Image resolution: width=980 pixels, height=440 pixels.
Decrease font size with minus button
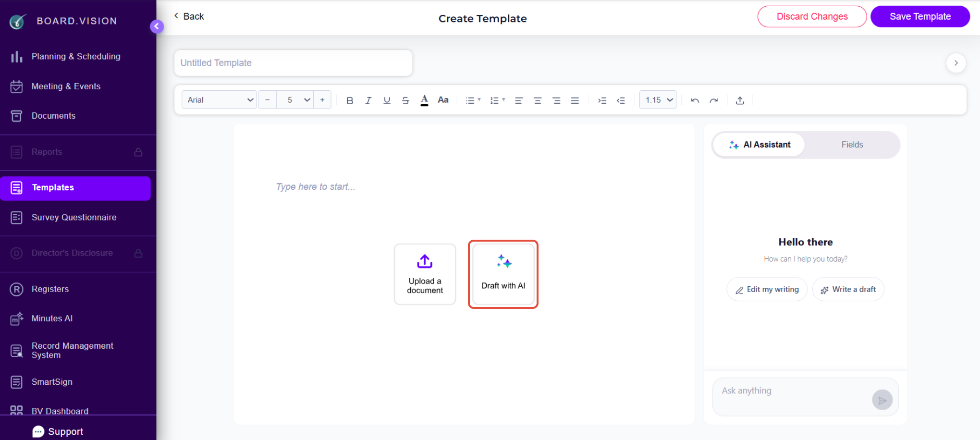[268, 100]
